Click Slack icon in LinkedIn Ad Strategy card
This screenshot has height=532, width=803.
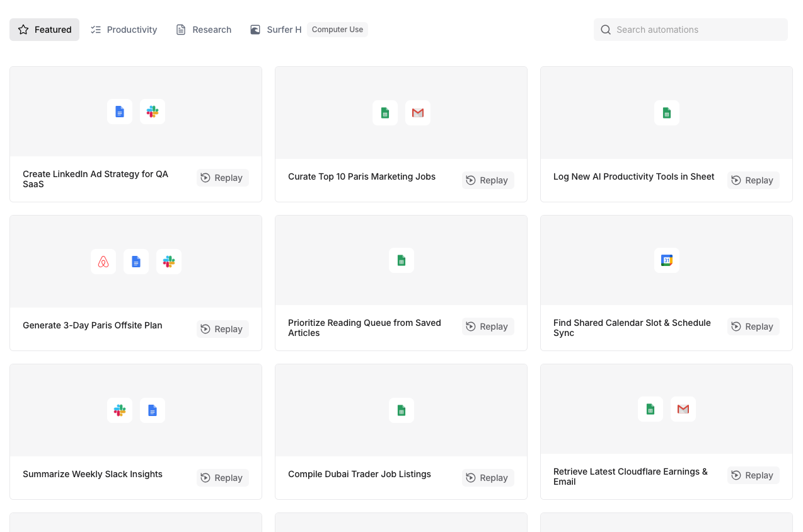[x=153, y=112]
